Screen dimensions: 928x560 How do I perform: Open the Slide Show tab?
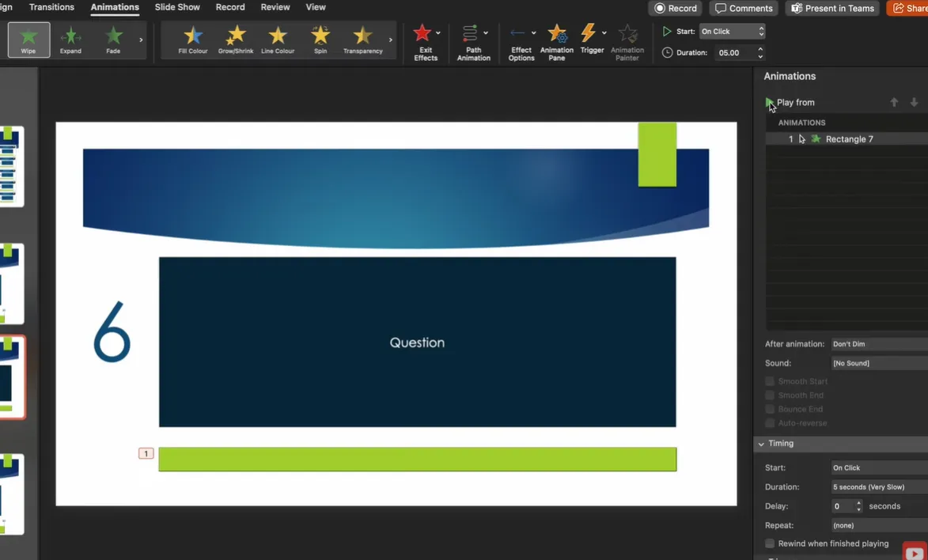[x=177, y=7]
